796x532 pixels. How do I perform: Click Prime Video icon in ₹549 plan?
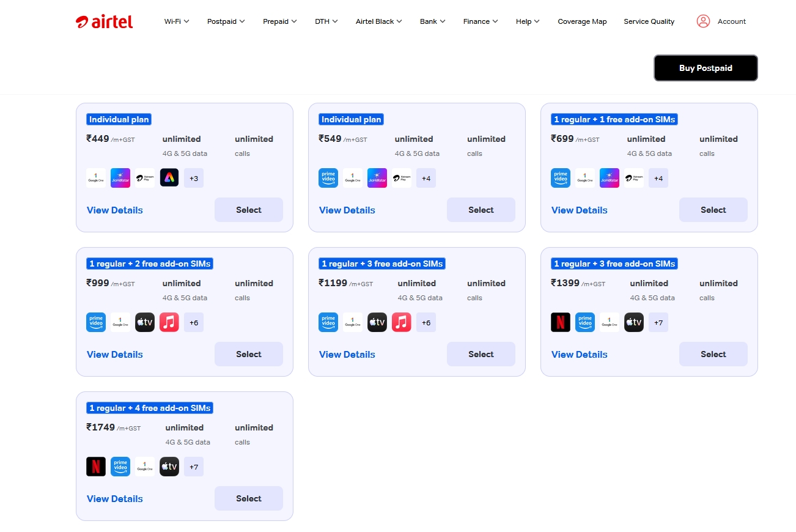[328, 178]
